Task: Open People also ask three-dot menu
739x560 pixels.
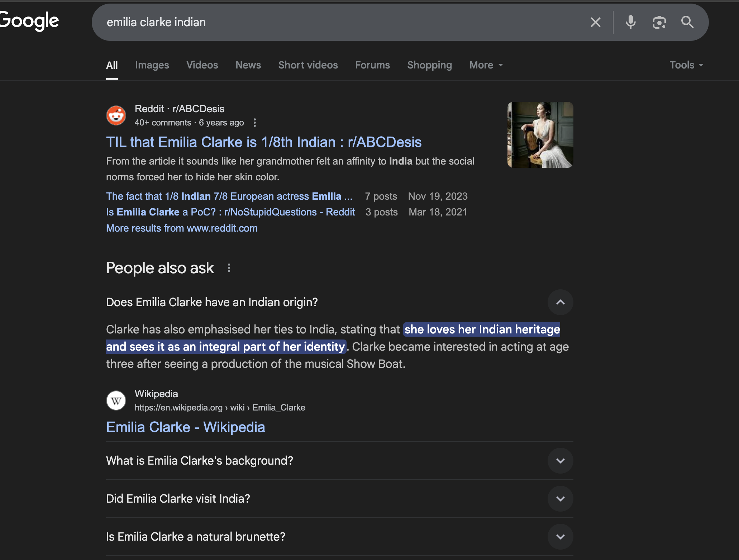Action: point(229,268)
